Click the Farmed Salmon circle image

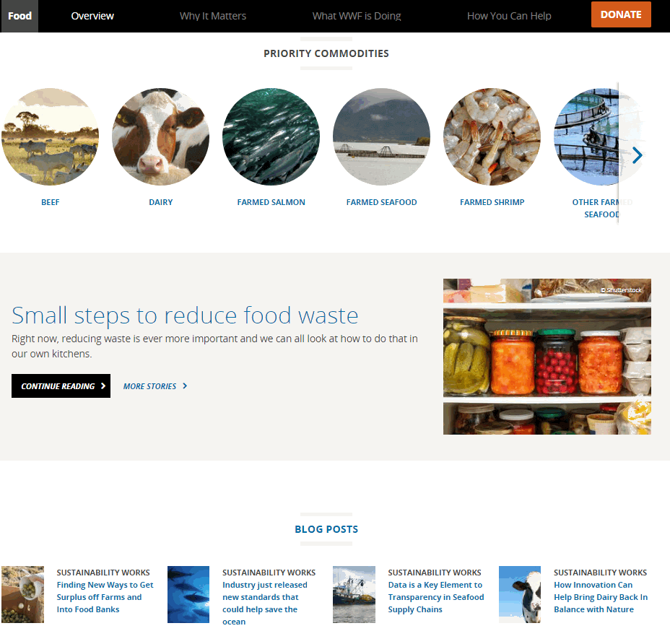(271, 136)
